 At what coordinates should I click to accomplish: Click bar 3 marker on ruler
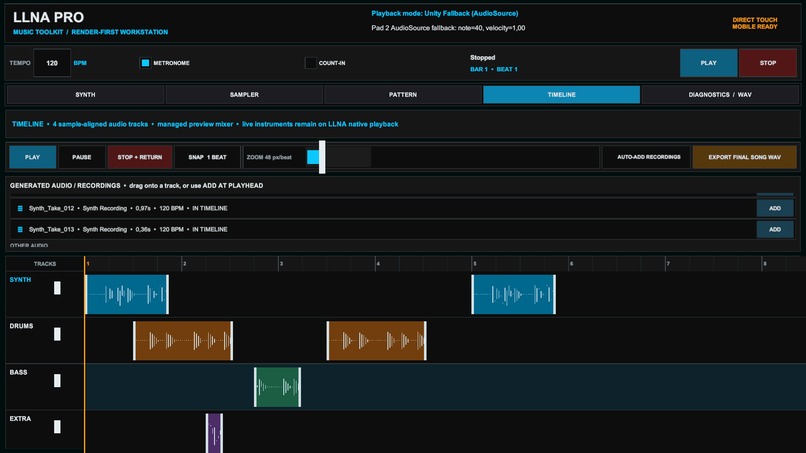281,264
